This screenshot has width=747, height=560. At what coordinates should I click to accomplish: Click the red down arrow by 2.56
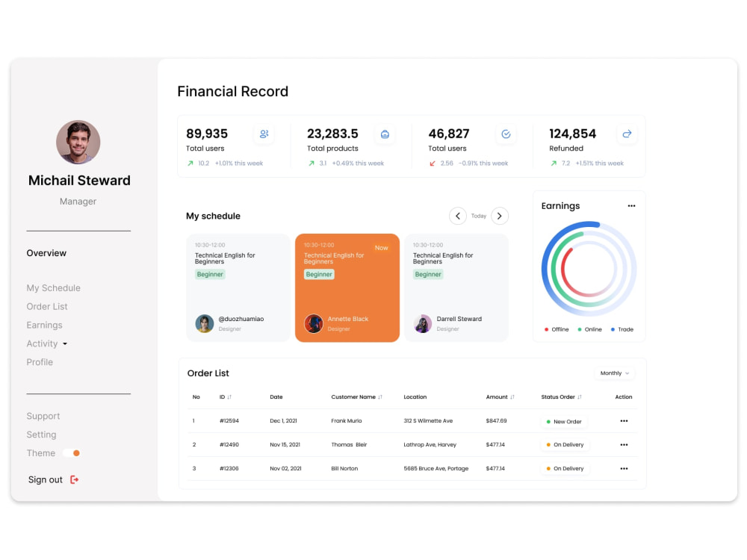pyautogui.click(x=432, y=164)
